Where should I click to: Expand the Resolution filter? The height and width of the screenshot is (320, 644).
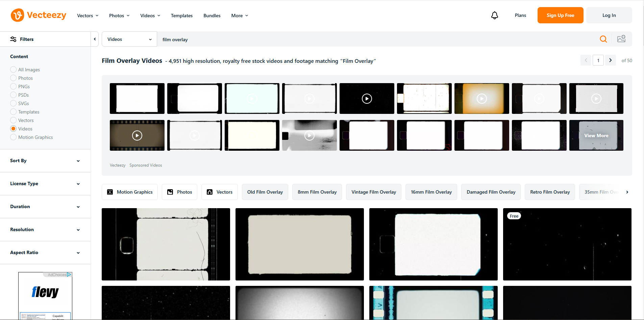[45, 229]
